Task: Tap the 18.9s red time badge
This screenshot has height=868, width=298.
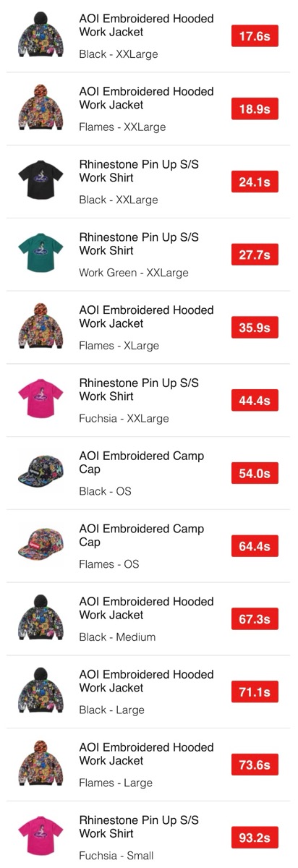Action: (x=255, y=109)
